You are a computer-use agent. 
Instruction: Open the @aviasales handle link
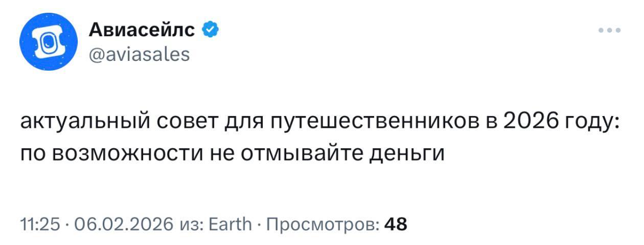coord(139,54)
